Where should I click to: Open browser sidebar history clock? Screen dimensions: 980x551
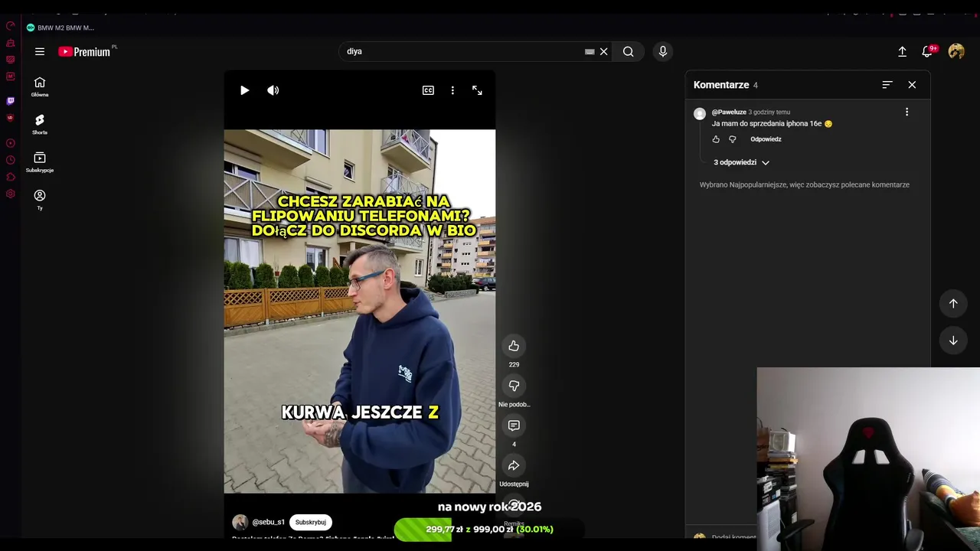[10, 160]
